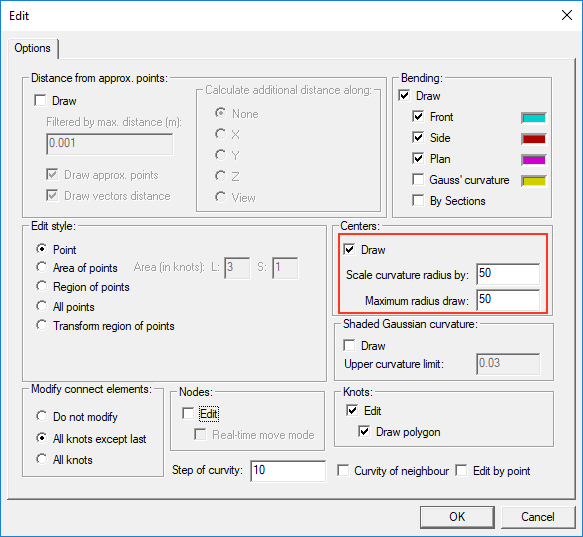583x537 pixels.
Task: Uncheck Draw in the Centers group
Action: (x=349, y=250)
